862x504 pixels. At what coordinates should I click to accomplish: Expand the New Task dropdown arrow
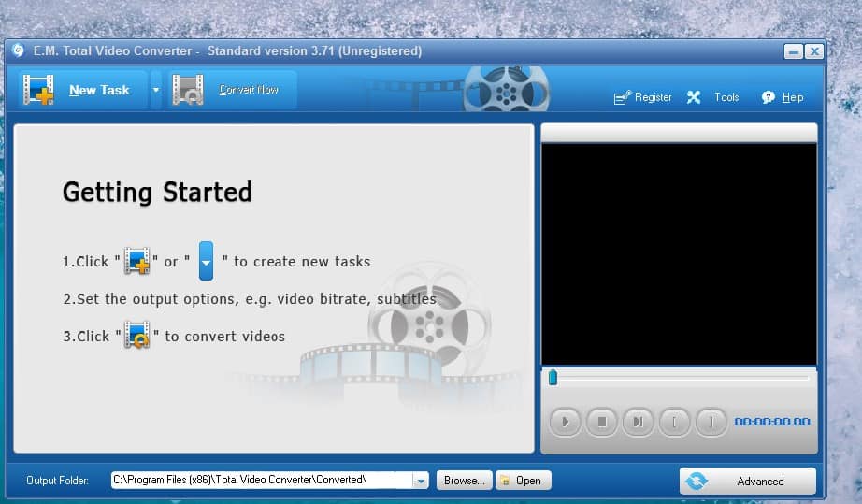pyautogui.click(x=156, y=90)
